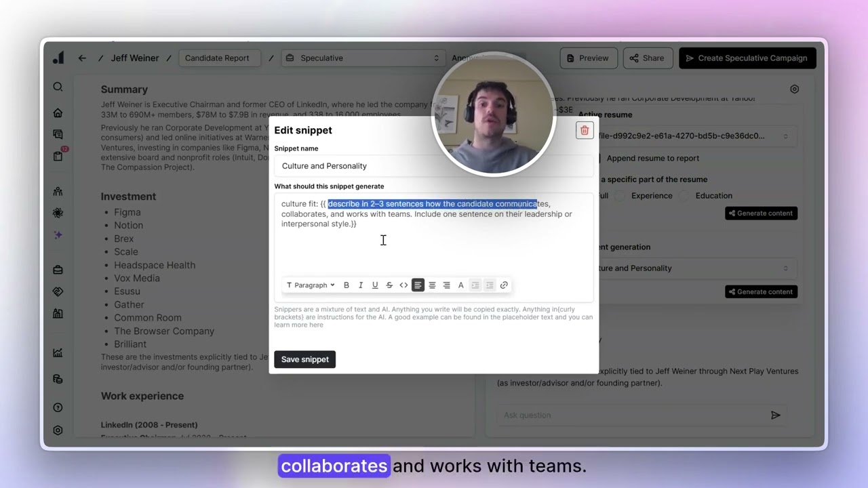Open the search icon in the sidebar
Screen dimensions: 868x488
click(58, 87)
